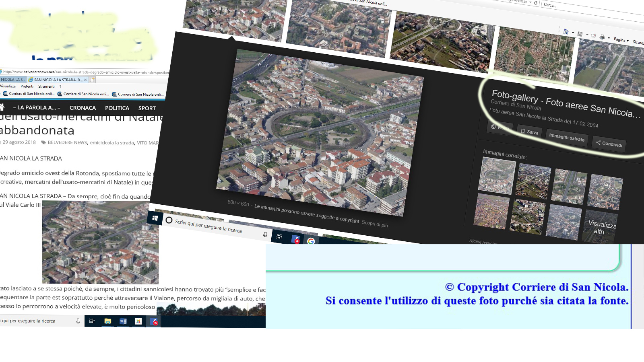Click the Immagini salvate button
Image resolution: width=644 pixels, height=362 pixels.
point(567,137)
